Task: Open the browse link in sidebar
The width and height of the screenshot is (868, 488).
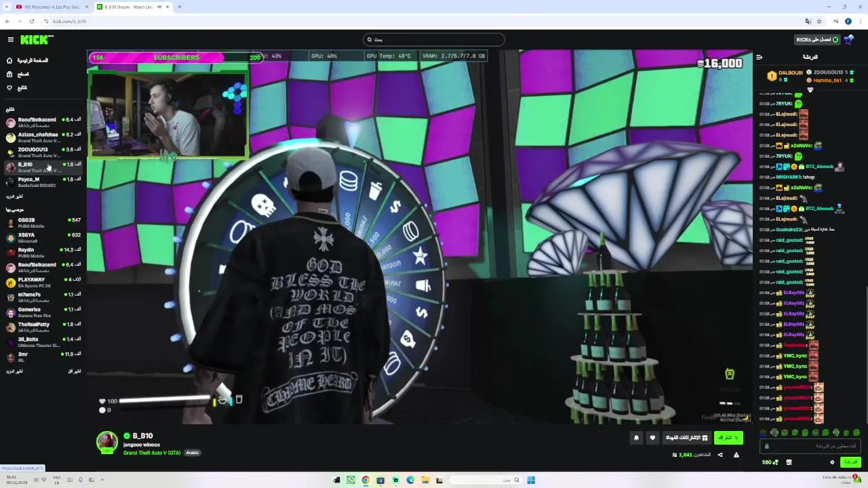Action: (18, 74)
